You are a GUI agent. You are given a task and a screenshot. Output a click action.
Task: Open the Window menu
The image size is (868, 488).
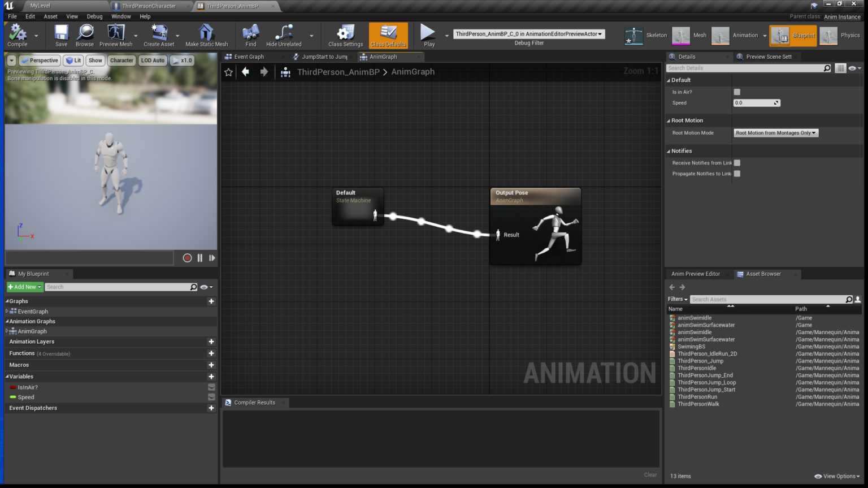(x=121, y=16)
